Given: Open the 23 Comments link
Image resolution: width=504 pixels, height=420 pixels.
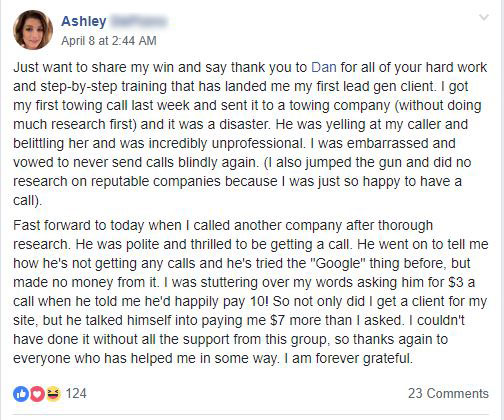Looking at the screenshot, I should tap(448, 394).
